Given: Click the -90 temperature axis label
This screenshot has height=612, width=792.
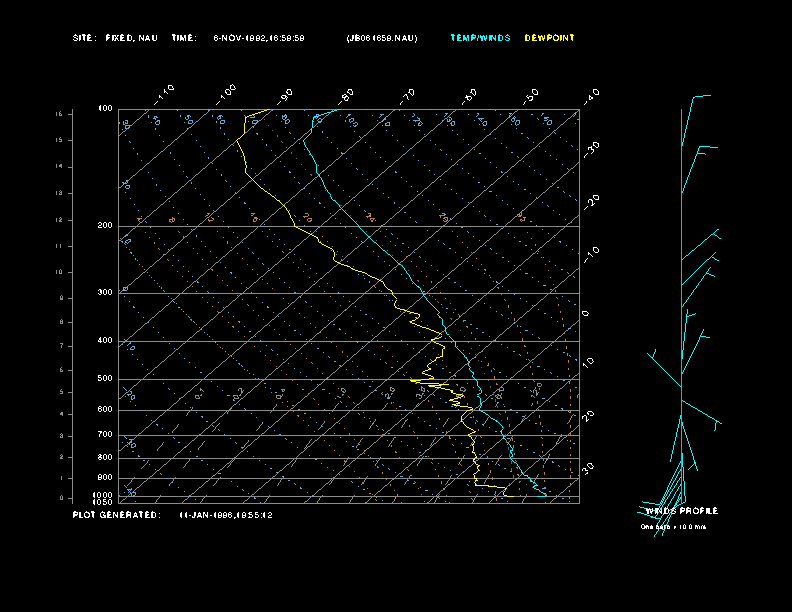Looking at the screenshot, I should [x=285, y=95].
